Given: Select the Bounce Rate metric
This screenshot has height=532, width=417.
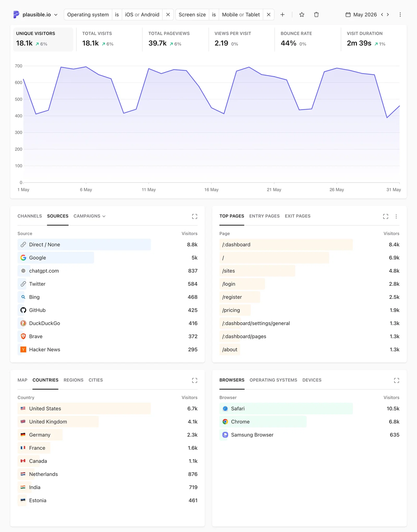Looking at the screenshot, I should click(x=308, y=39).
